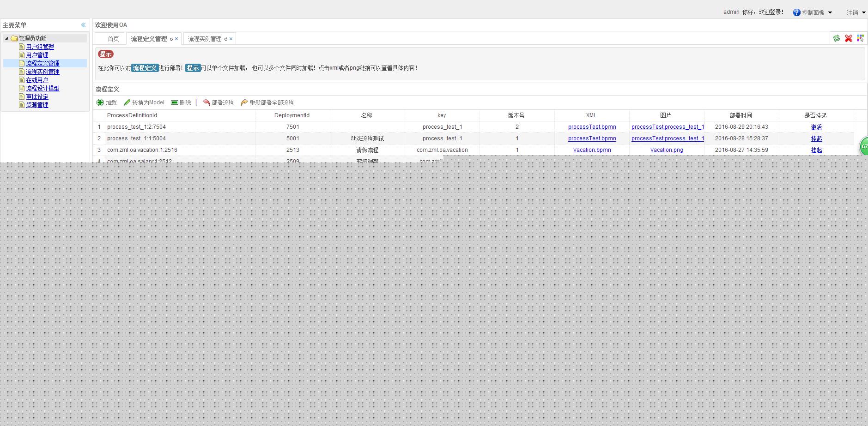Open processTest.process_test_1 image link in row 1

point(668,127)
